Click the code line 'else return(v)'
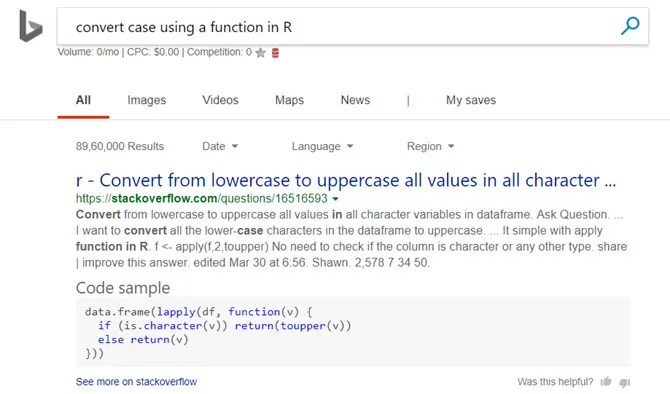 [x=143, y=340]
